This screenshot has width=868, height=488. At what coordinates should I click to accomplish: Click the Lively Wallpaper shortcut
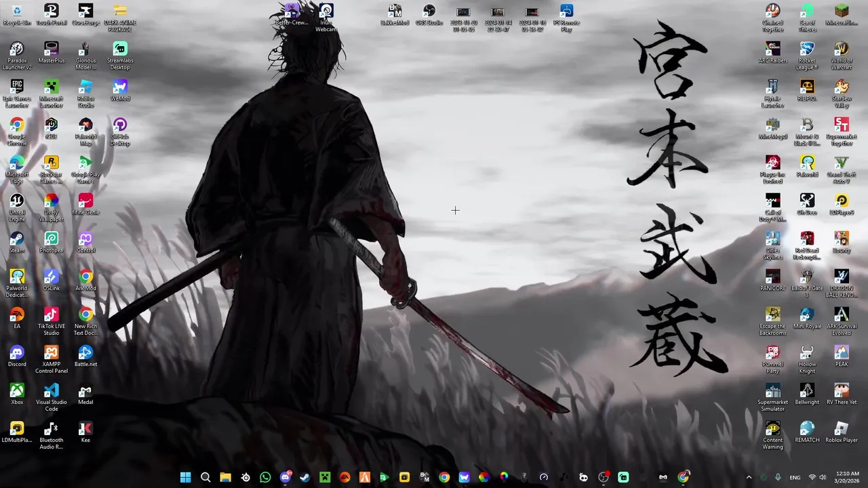(x=52, y=208)
